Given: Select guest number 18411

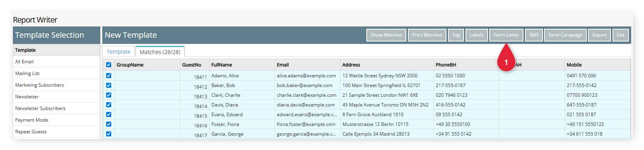Looking at the screenshot, I should (200, 77).
